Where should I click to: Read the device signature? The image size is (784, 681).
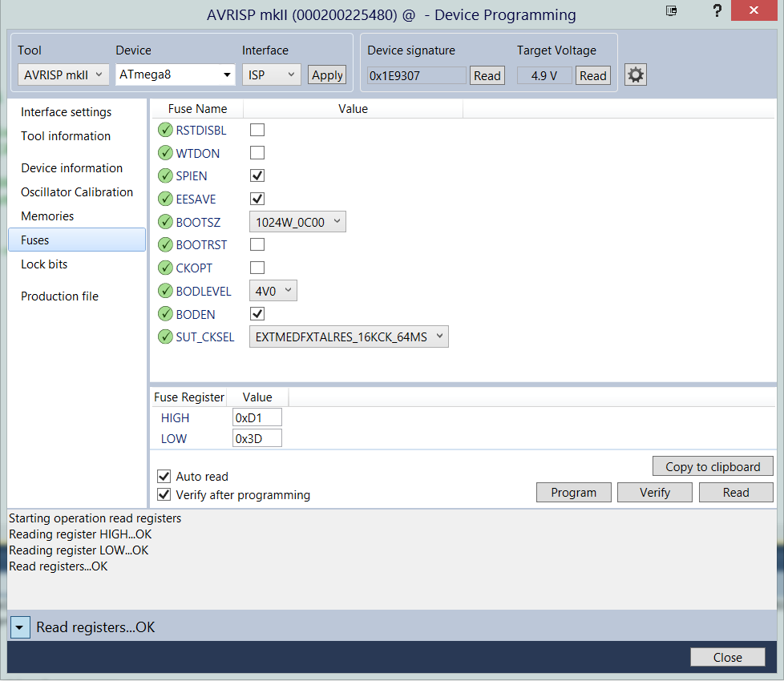(x=487, y=75)
